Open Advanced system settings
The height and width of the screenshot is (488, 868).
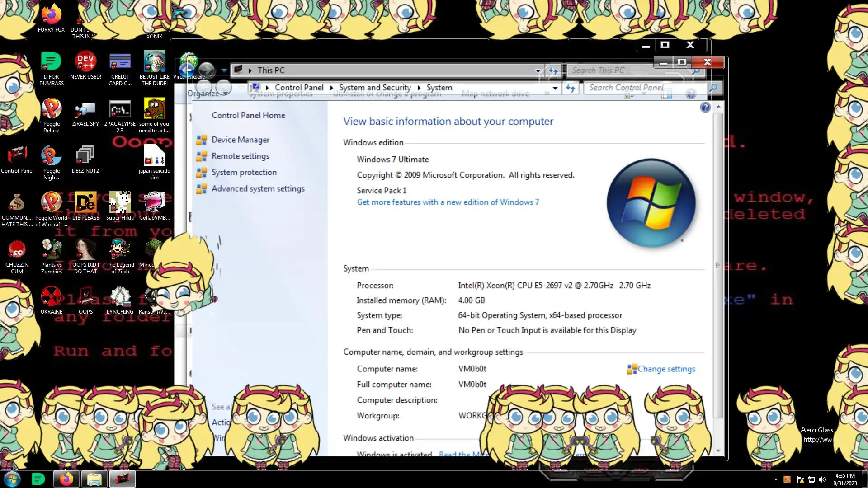pos(258,189)
